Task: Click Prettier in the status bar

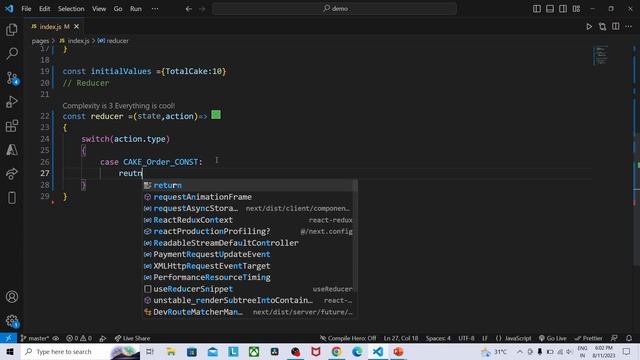Action: pyautogui.click(x=588, y=338)
